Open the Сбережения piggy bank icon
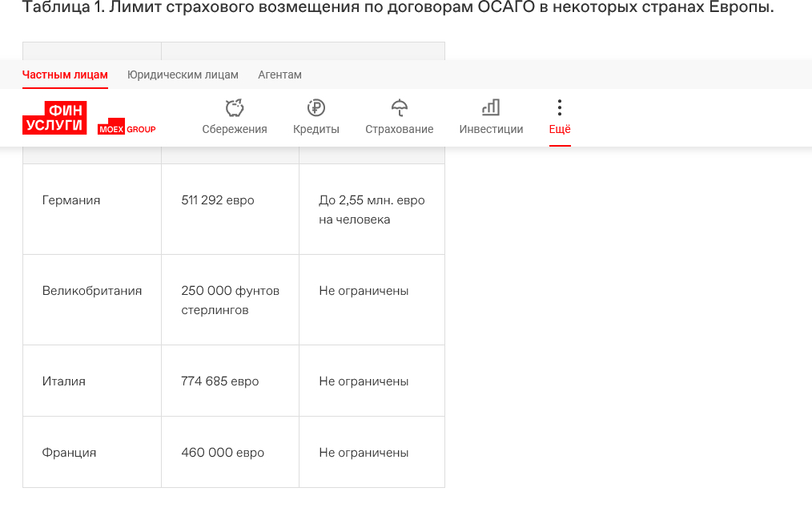 [x=235, y=108]
